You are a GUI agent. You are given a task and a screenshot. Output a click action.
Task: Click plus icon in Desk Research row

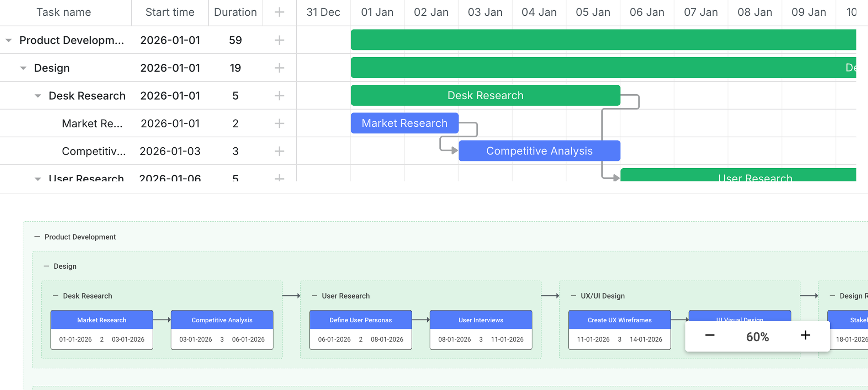pos(279,95)
